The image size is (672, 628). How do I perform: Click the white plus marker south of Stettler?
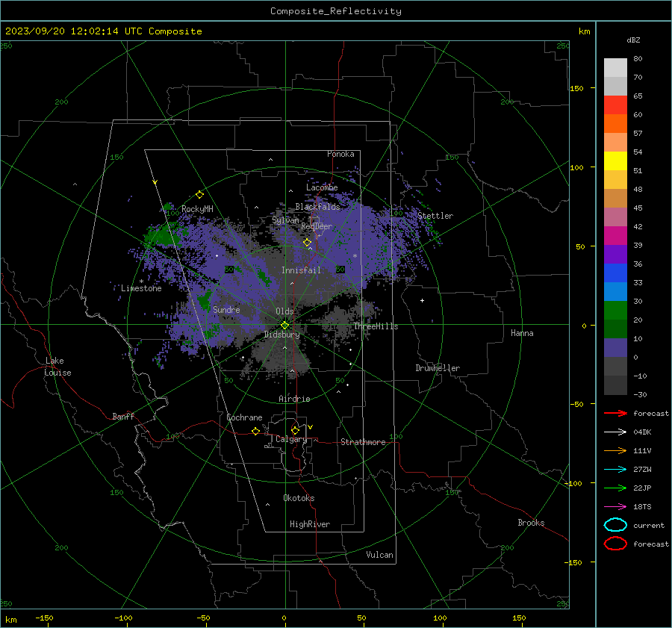point(422,300)
